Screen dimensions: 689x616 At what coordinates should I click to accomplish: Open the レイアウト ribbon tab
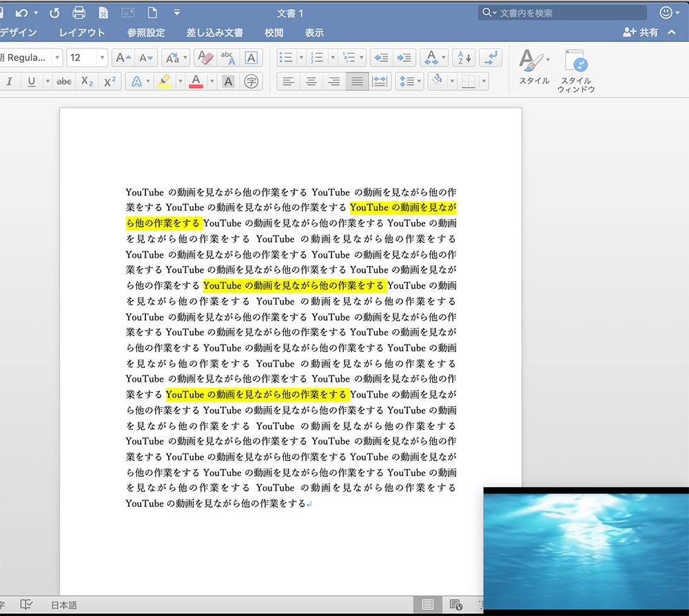(x=82, y=32)
